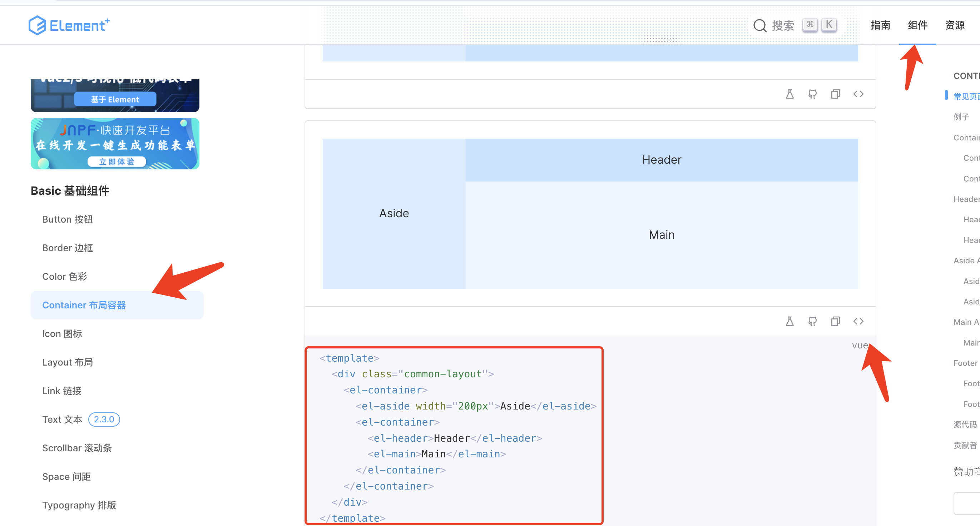Screen dimensions: 980x526
Task: Copy code icon in upper demo toolbar
Action: (x=836, y=94)
